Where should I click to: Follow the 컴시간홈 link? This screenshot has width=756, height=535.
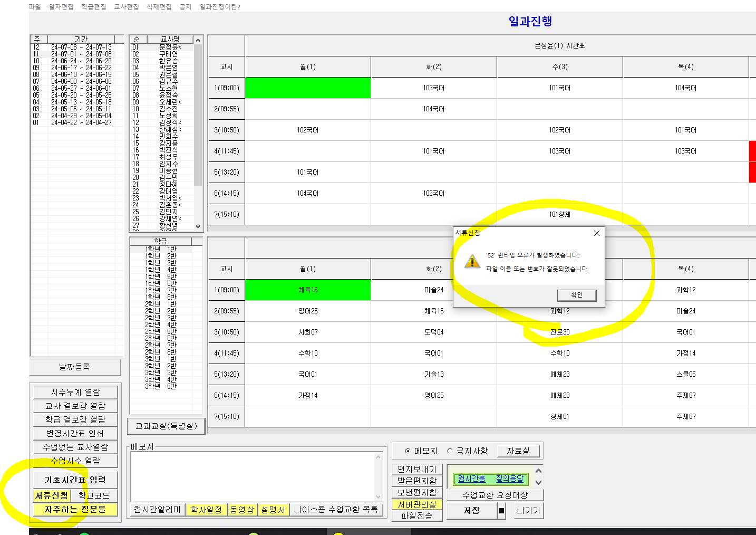tap(471, 479)
